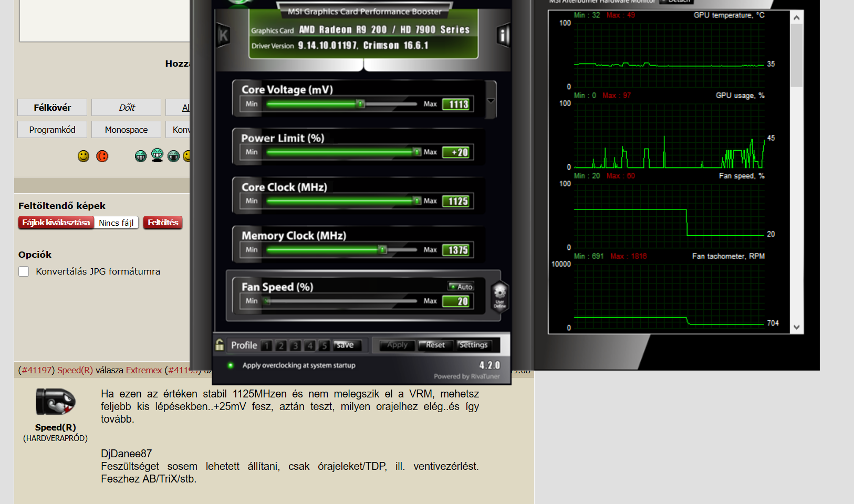Insert the yellow smiley emoticon

[x=84, y=156]
